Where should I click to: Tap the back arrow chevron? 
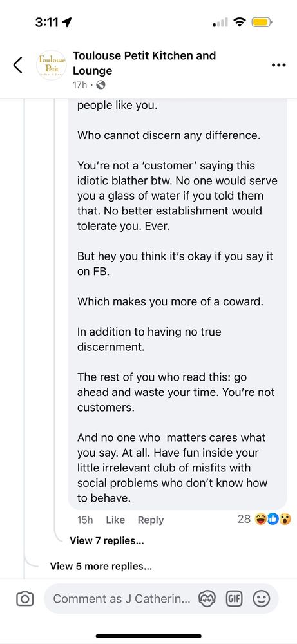tap(17, 65)
